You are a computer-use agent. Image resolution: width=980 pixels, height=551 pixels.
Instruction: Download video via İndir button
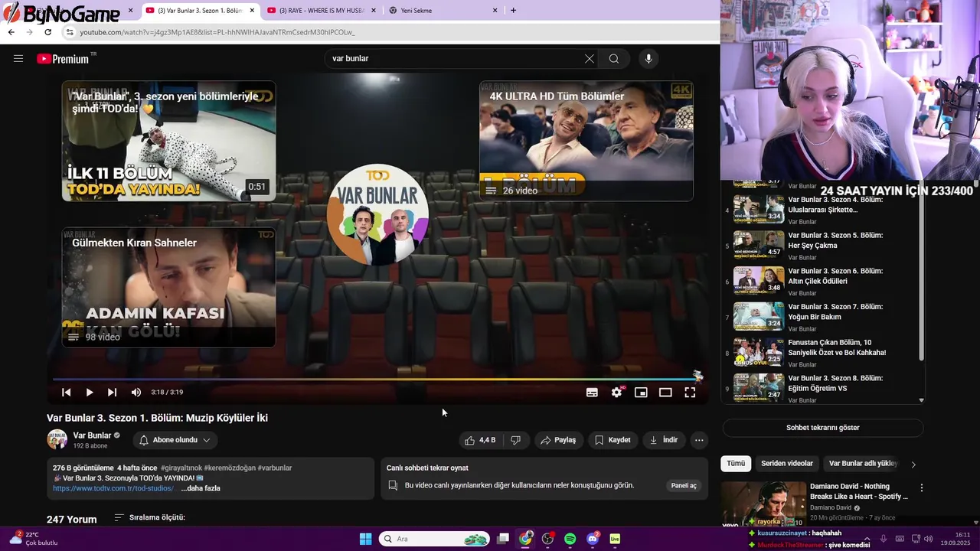[664, 440]
